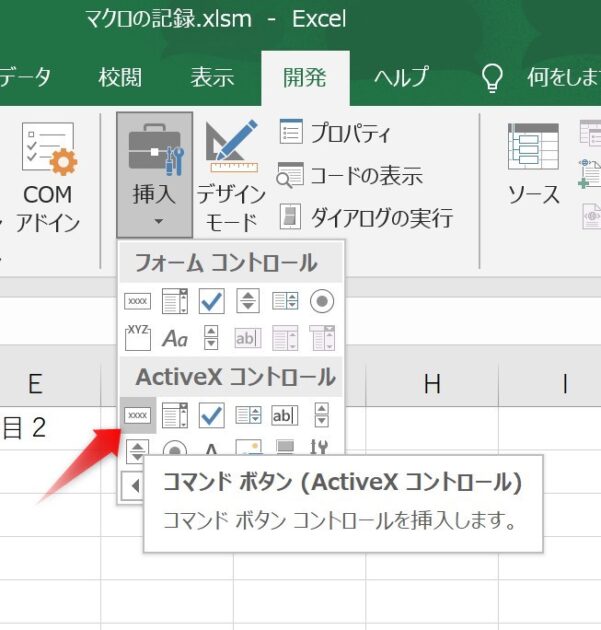Click the ActiveX コントロール section heading
Viewport: 601px width, 630px height.
[x=235, y=377]
